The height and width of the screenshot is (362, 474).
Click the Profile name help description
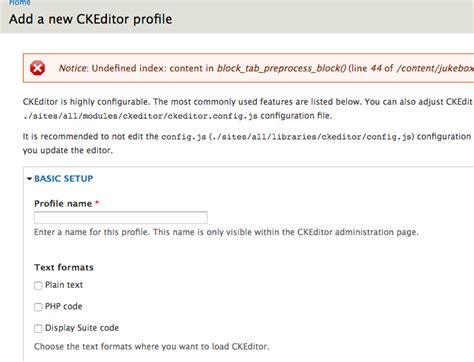point(226,232)
